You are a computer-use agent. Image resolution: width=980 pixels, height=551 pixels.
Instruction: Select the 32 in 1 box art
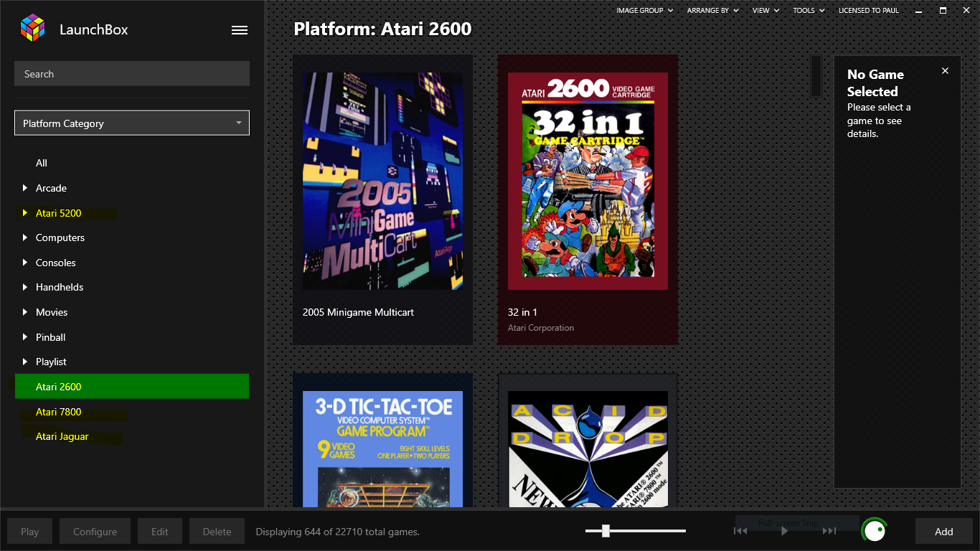[588, 181]
